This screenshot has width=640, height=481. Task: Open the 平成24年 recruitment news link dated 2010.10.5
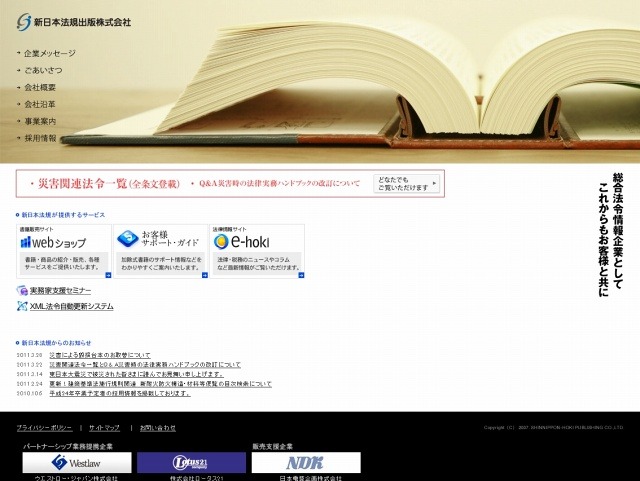(x=120, y=394)
